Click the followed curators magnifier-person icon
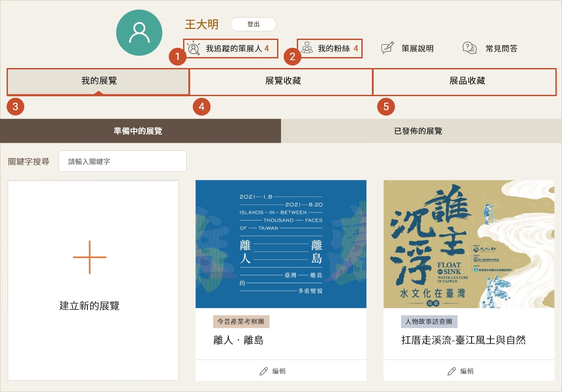The height and width of the screenshot is (392, 562). click(194, 48)
